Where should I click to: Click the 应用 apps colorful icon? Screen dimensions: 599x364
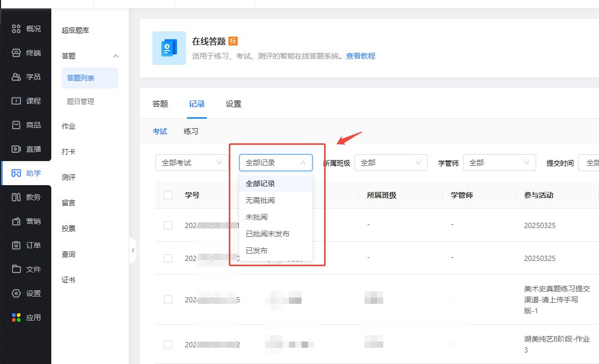[16, 317]
